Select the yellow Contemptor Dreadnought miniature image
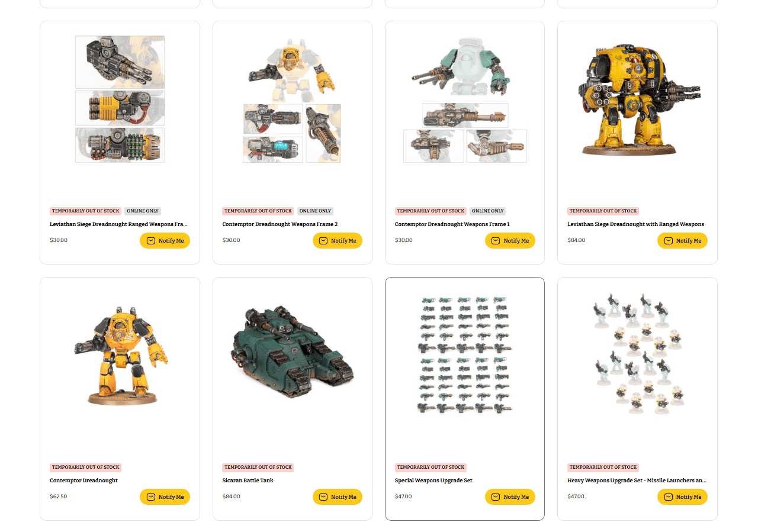 pos(121,355)
